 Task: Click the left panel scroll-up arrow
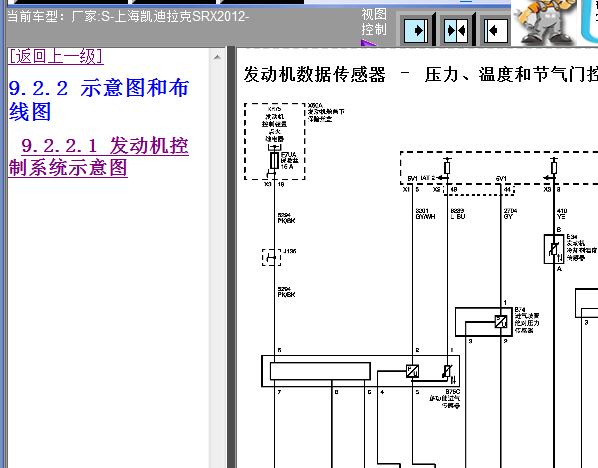[217, 57]
